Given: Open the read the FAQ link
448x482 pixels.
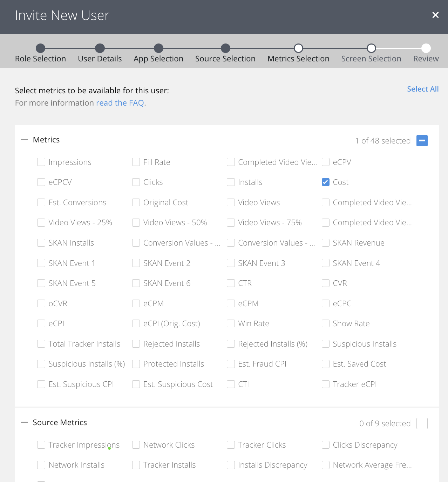Looking at the screenshot, I should 120,103.
